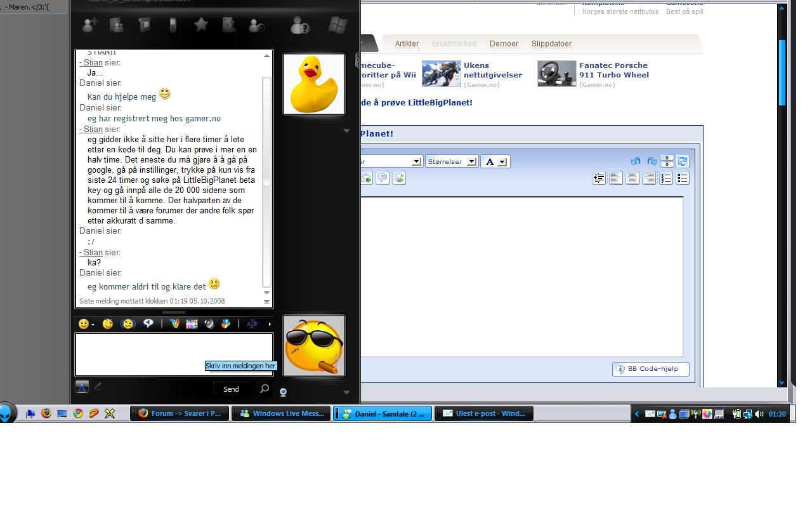Viewport: 812px width, 508px height.
Task: Start a video call from the Messenger toolbar
Action: click(x=145, y=25)
